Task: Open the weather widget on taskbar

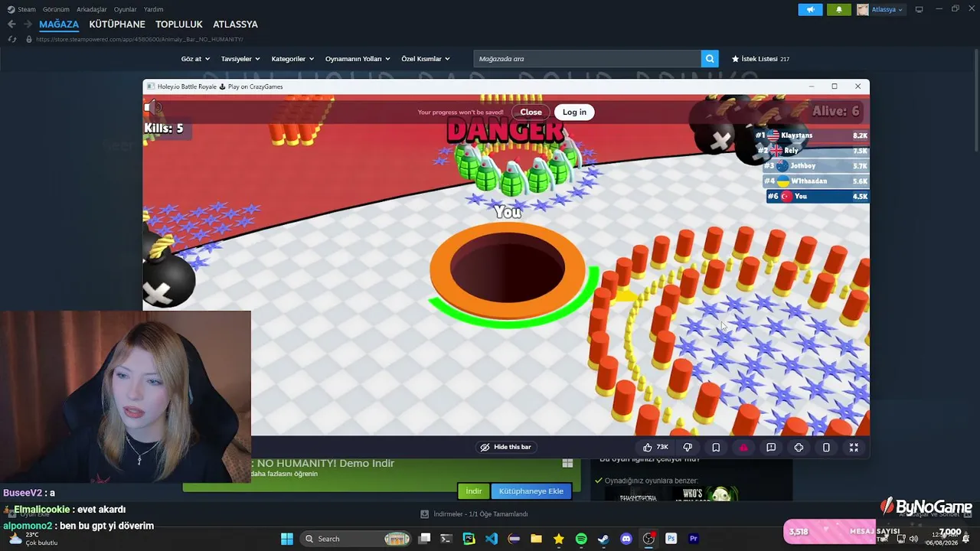Action: 32,539
